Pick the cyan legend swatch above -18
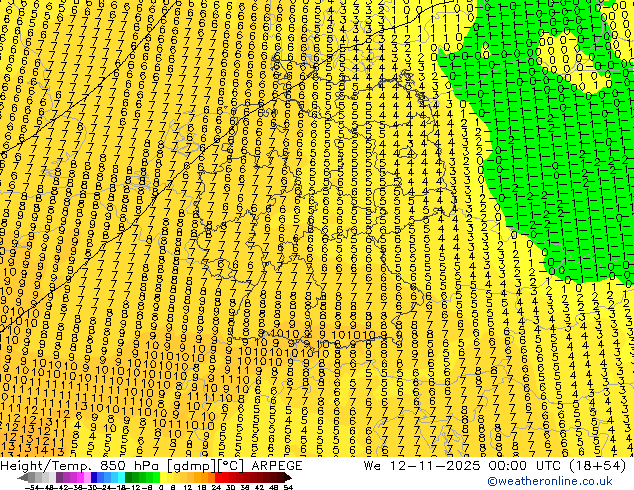Image resolution: width=634 pixels, height=490 pixels. (122, 477)
